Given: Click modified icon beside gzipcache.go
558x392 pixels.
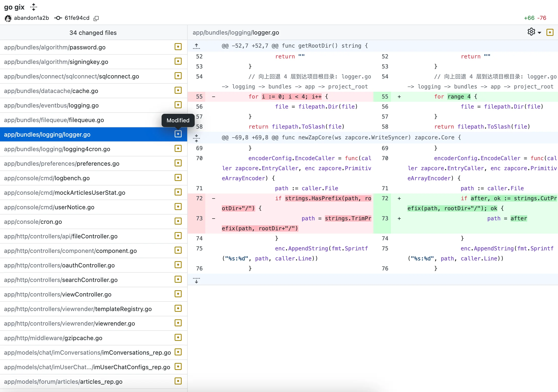Looking at the screenshot, I should (178, 338).
